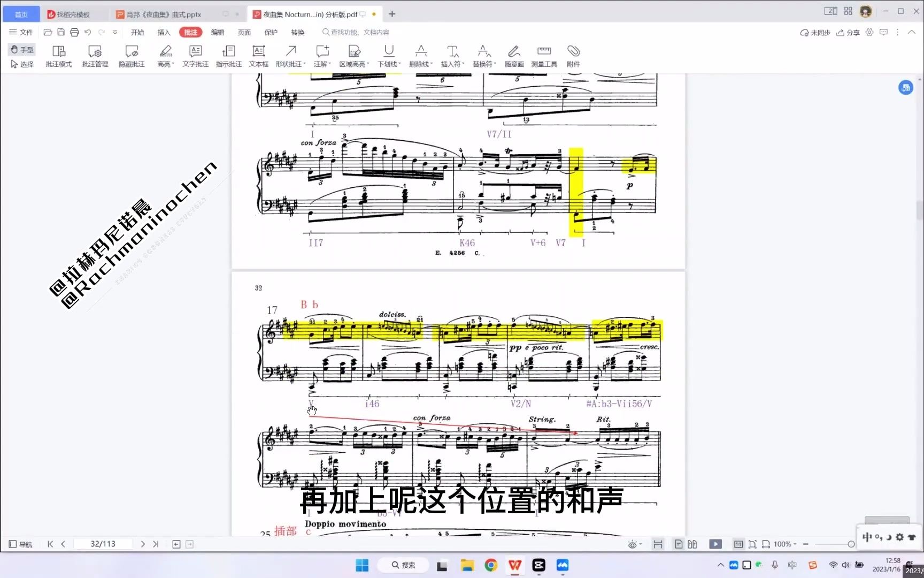Click the blue floating assistant button at right

pos(906,87)
